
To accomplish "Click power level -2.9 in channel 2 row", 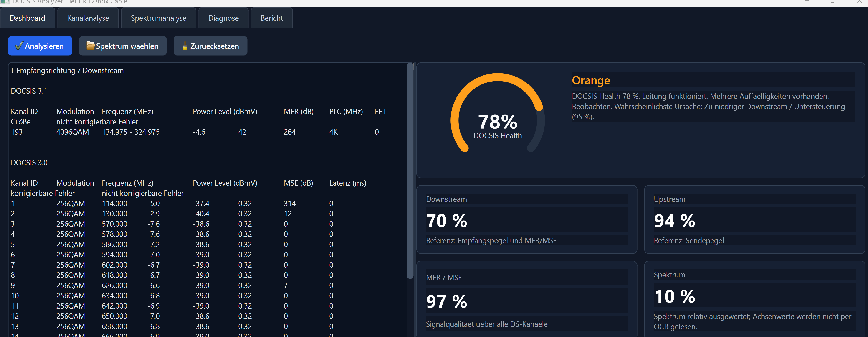I will [154, 214].
